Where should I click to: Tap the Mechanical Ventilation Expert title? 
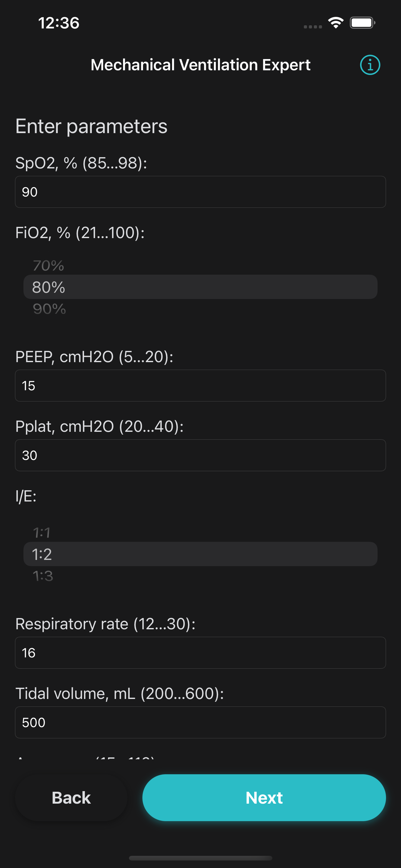[200, 65]
